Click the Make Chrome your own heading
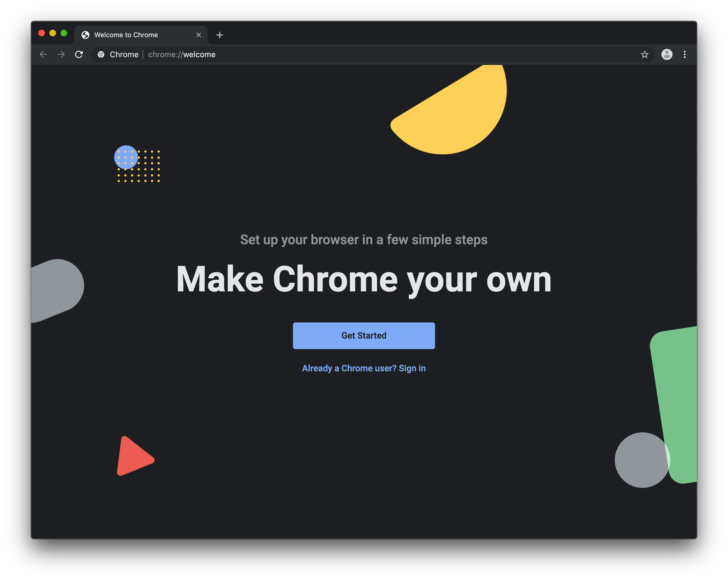The image size is (728, 580). (x=364, y=279)
